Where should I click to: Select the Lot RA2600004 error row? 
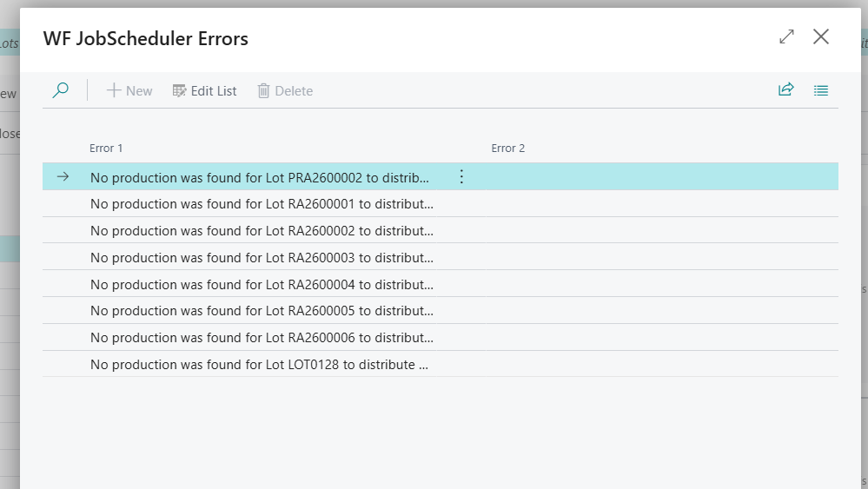261,285
